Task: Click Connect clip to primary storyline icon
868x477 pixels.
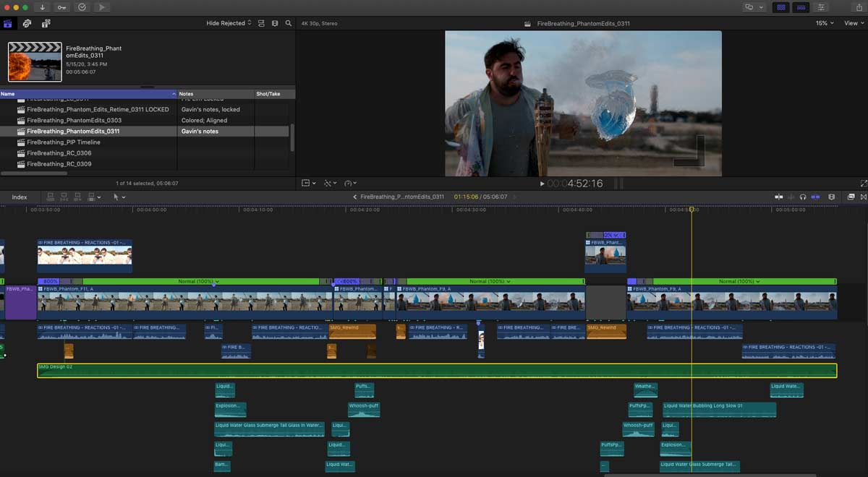Action: [x=51, y=197]
